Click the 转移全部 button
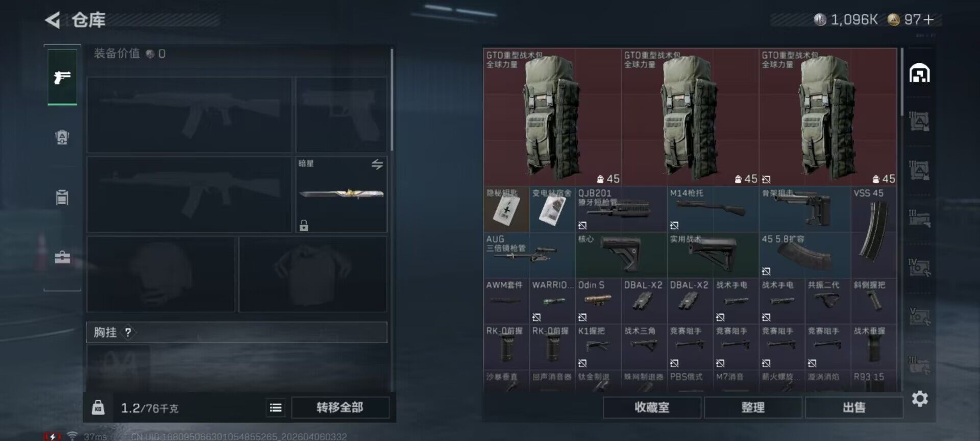Viewport: 980px width, 441px height. 340,407
